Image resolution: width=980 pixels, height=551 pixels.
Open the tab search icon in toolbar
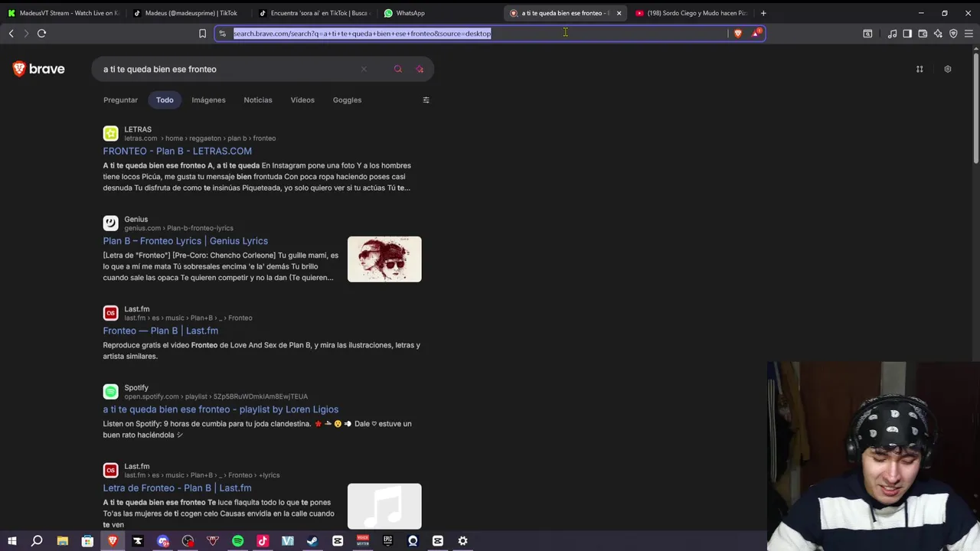(867, 34)
